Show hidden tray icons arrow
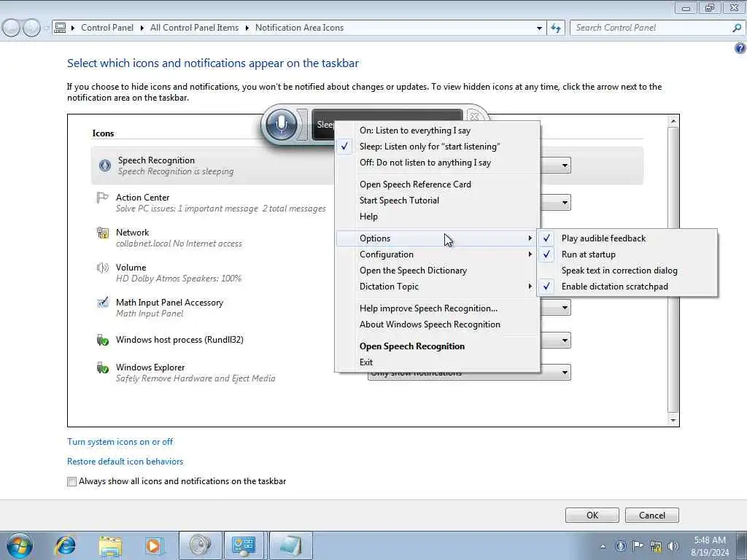 [603, 546]
